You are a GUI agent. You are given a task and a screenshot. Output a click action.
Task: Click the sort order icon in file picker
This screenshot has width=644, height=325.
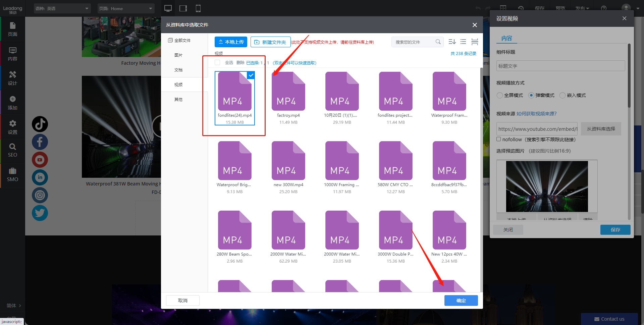[452, 42]
